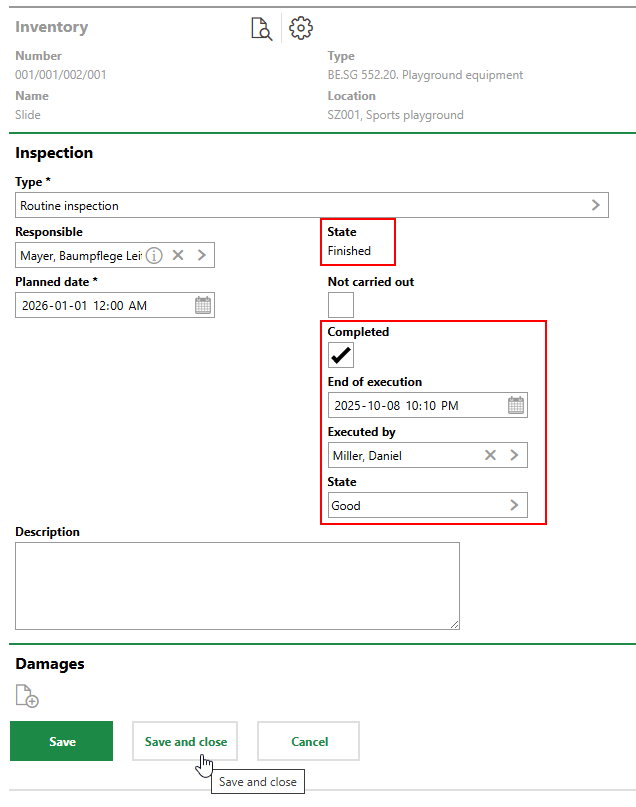Open calendar for Planned date
The width and height of the screenshot is (636, 807).
203,305
